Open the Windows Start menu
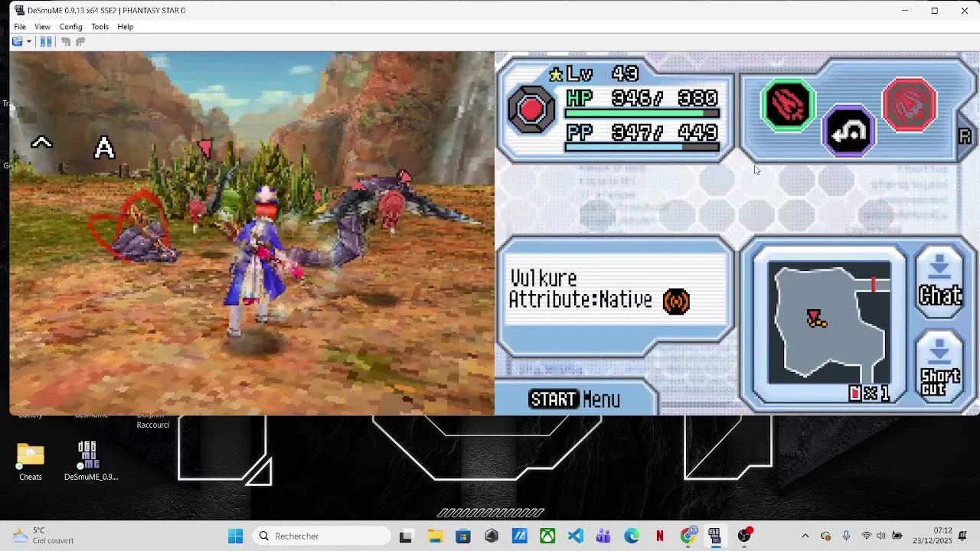The image size is (980, 551). tap(235, 536)
